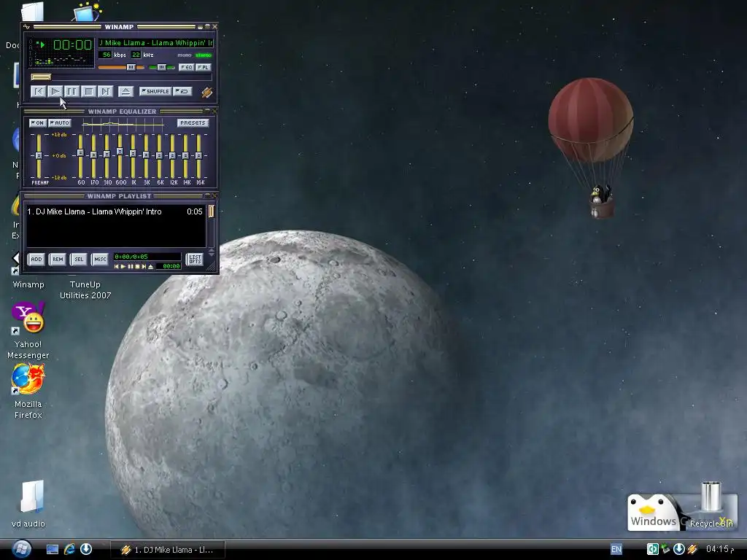Start playback with Winamp's large play button
This screenshot has width=747, height=560.
(x=55, y=91)
